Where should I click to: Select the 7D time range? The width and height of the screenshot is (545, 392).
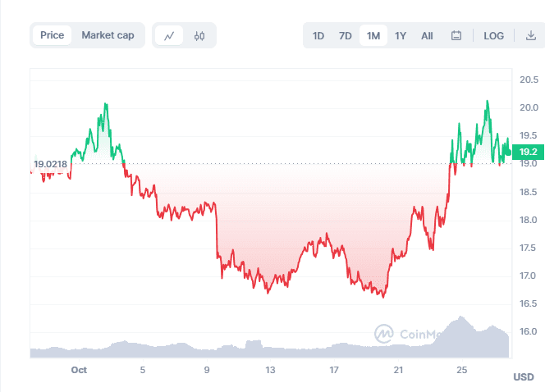(346, 36)
